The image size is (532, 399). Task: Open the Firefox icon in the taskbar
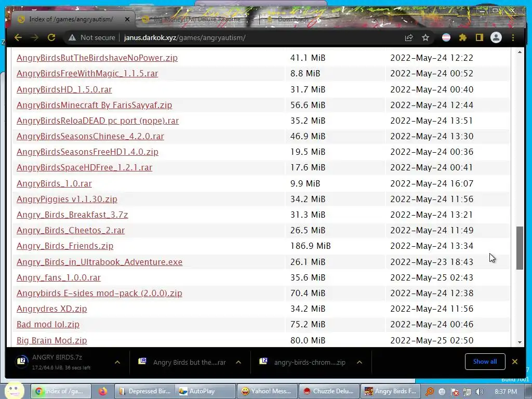click(x=103, y=392)
